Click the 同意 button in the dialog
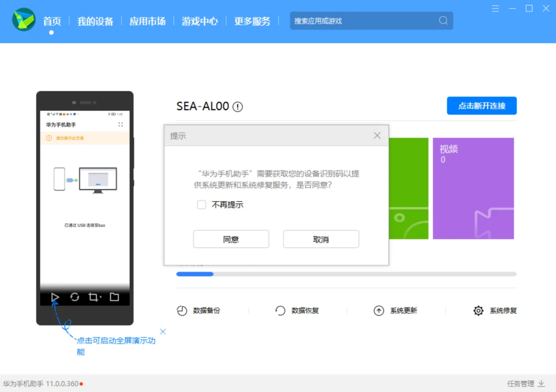This screenshot has height=392, width=556. pyautogui.click(x=231, y=239)
